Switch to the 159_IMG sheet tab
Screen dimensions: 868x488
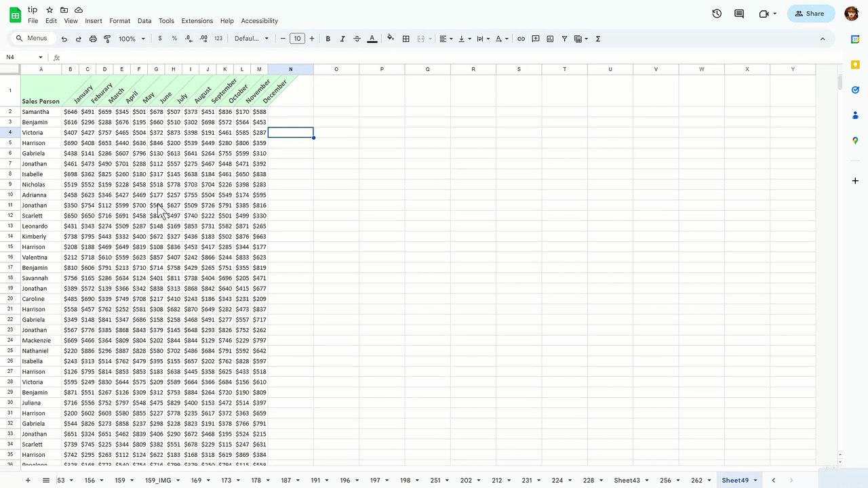[x=158, y=481]
